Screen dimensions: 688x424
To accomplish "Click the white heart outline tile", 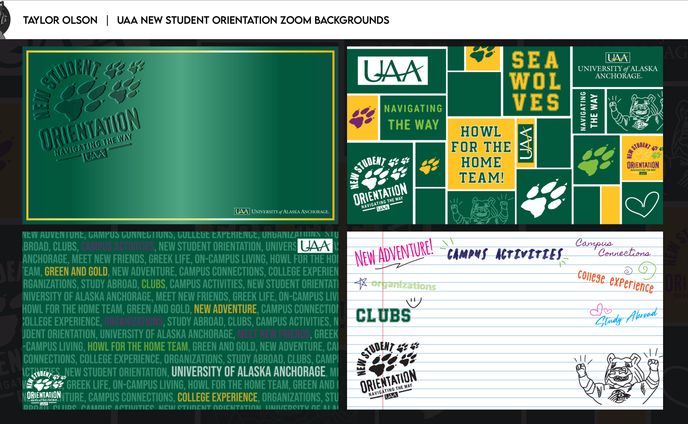I will tap(642, 204).
